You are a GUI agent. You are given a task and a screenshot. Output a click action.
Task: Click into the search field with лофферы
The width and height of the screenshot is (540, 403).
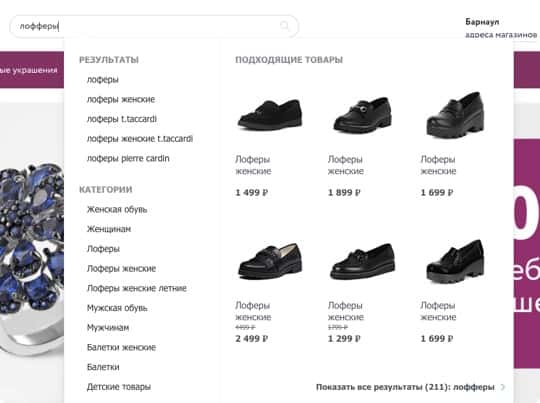pyautogui.click(x=154, y=26)
